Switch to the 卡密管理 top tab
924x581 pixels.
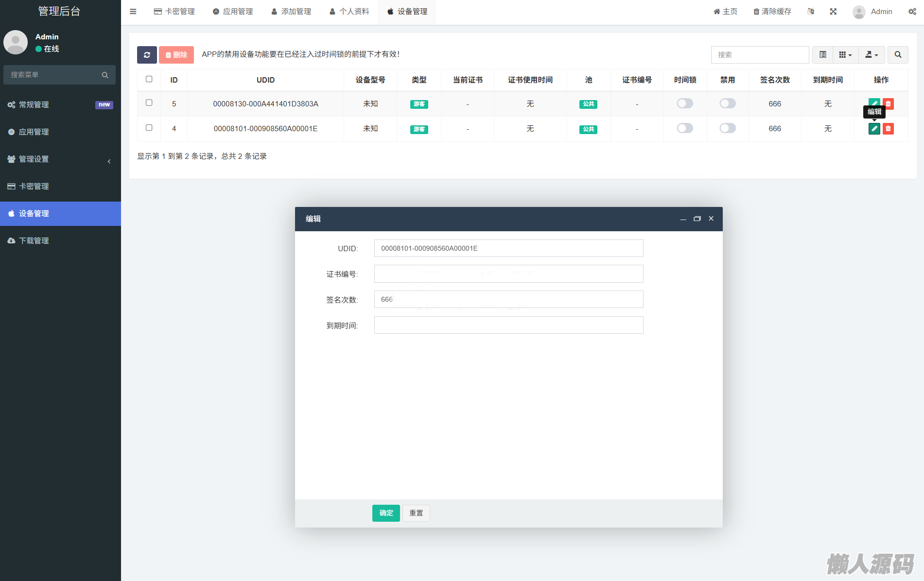pos(174,12)
